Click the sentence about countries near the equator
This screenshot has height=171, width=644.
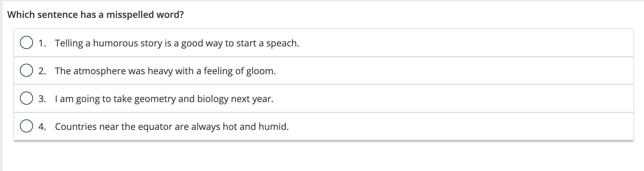point(172,127)
